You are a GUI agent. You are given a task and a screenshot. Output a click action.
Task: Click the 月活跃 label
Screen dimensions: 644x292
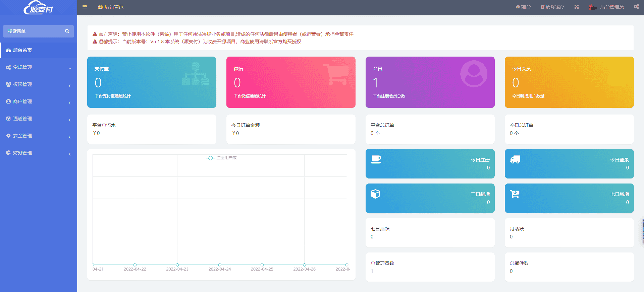517,229
